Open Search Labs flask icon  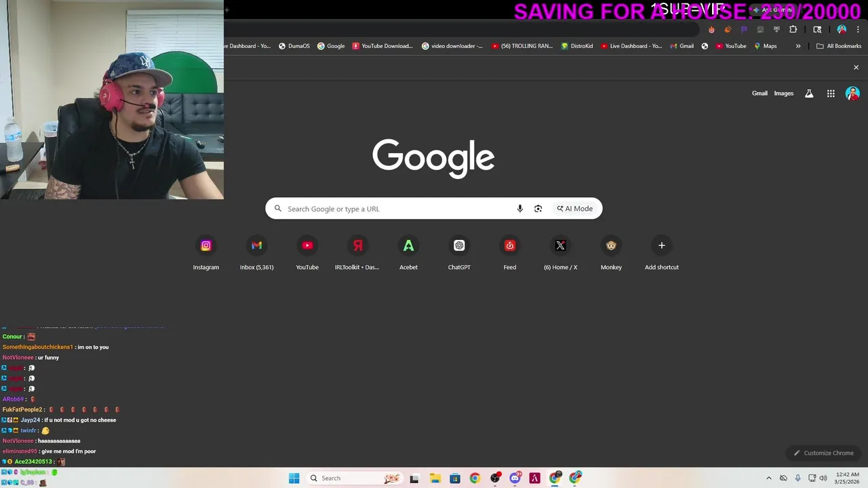(x=809, y=94)
